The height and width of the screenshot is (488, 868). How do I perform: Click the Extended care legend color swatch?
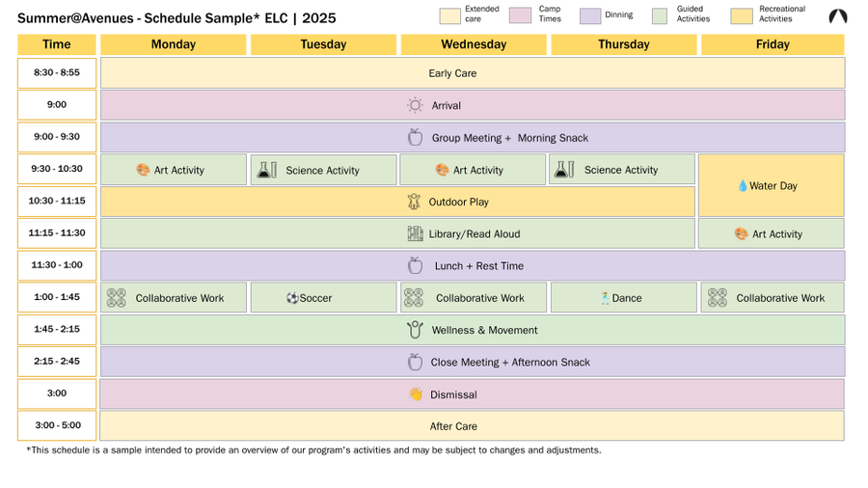coord(449,15)
